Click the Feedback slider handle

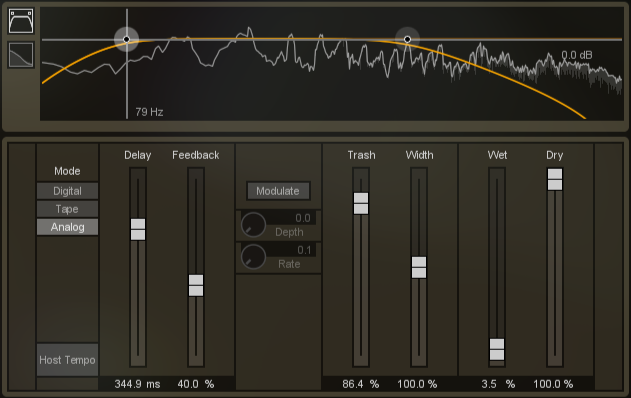click(196, 285)
